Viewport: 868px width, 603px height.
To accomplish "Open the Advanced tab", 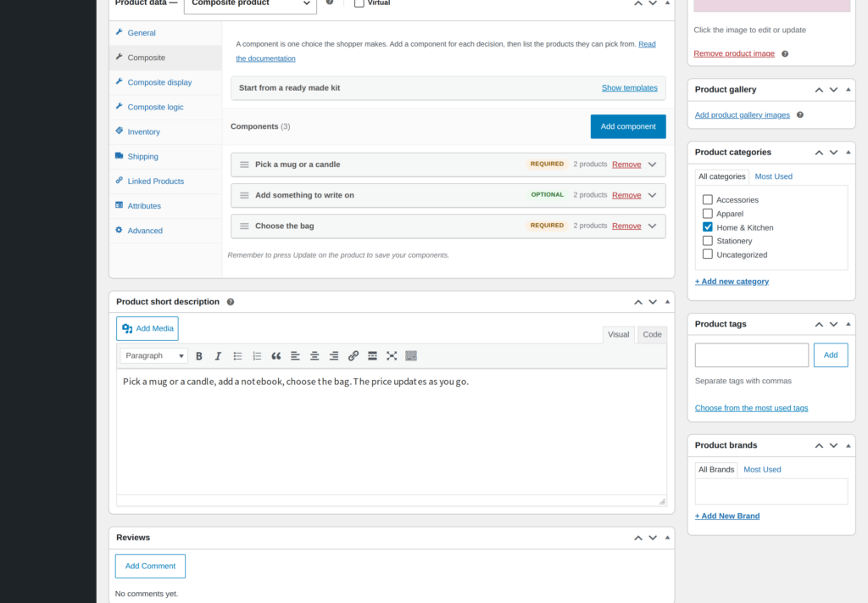I will click(165, 231).
